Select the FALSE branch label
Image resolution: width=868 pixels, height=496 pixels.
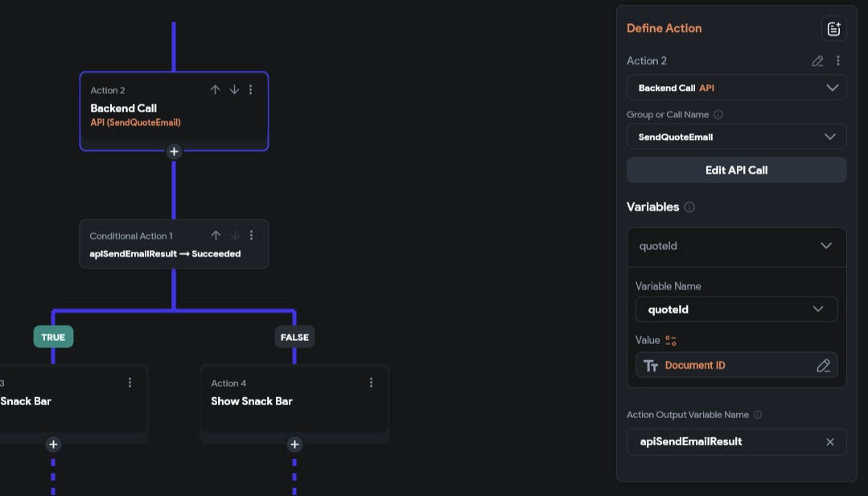coord(294,338)
